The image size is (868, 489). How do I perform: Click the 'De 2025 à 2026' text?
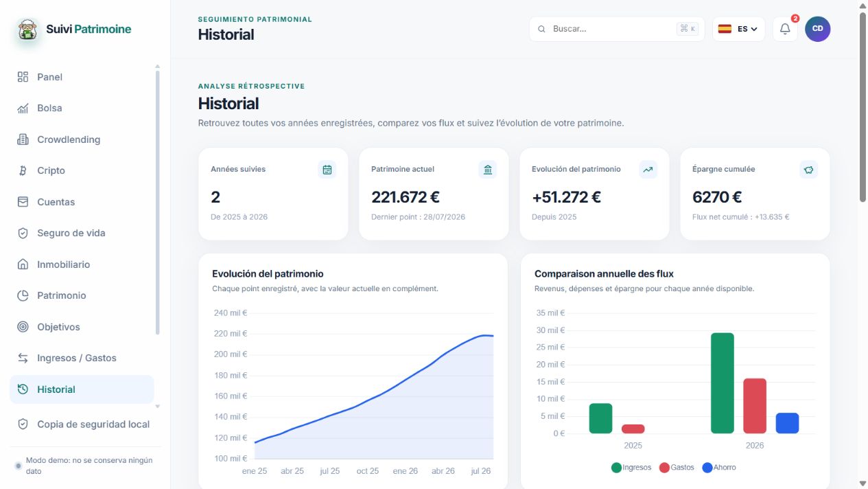coord(239,217)
